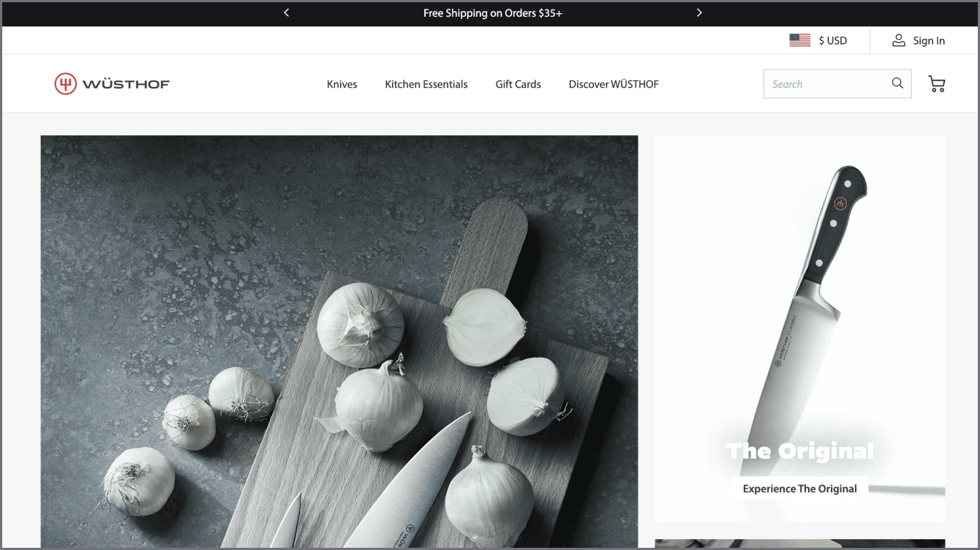Click the user account icon
The image size is (980, 550).
[x=898, y=40]
